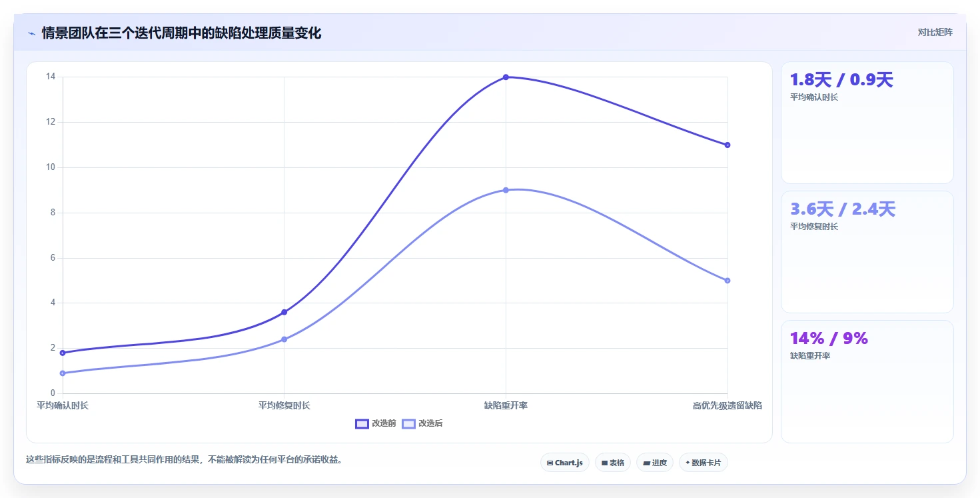
Task: Click the 改造后 legend color box
Action: click(x=408, y=424)
